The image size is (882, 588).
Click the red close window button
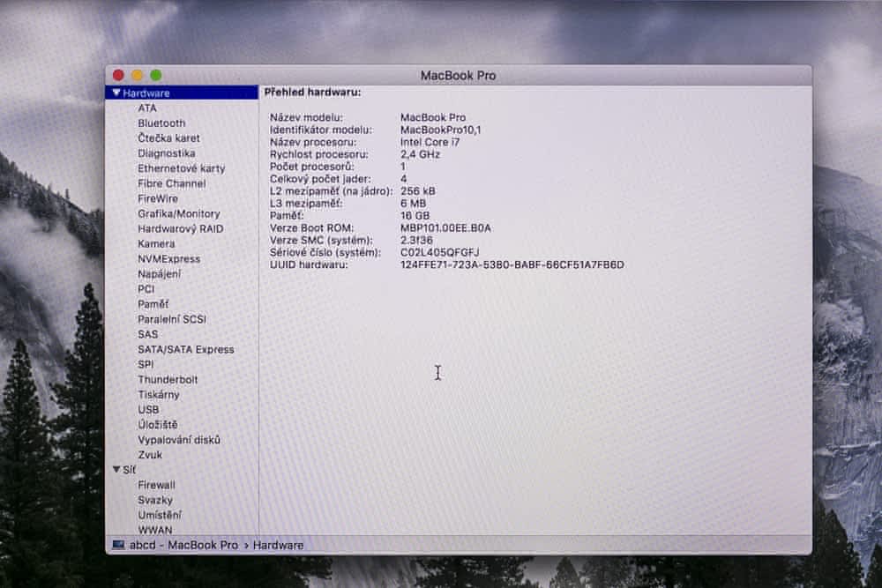(118, 75)
